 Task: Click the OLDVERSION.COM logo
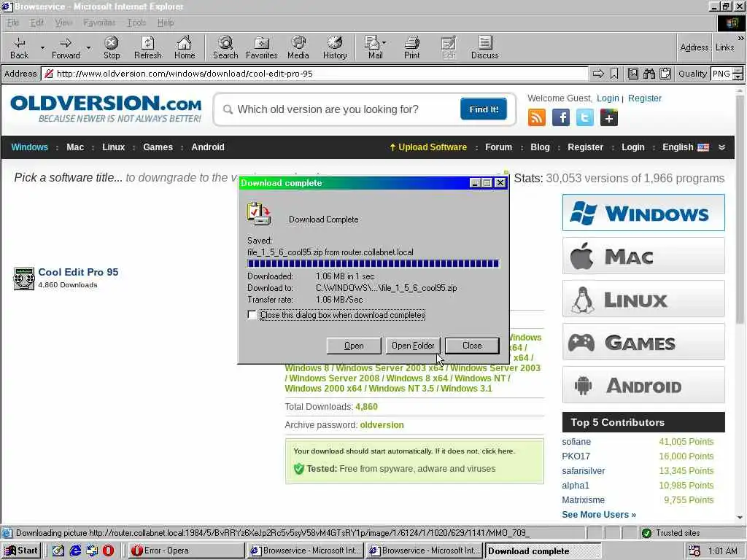tap(106, 109)
